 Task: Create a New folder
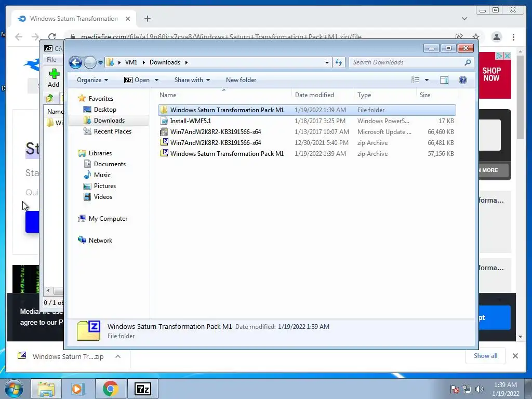pyautogui.click(x=241, y=80)
